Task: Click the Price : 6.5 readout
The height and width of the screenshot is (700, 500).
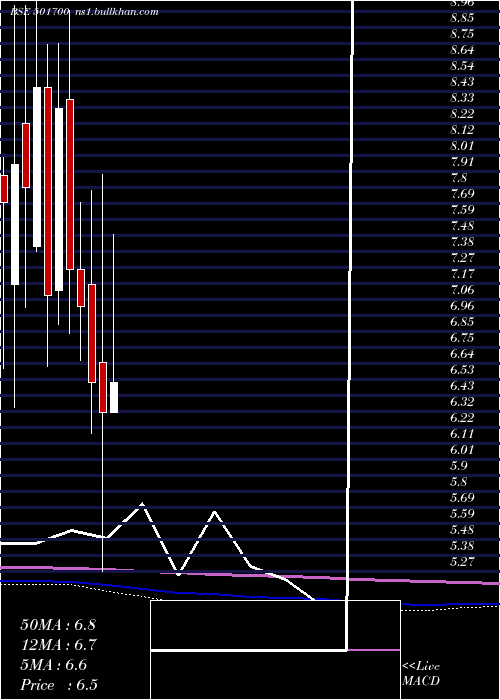Action: [x=59, y=685]
